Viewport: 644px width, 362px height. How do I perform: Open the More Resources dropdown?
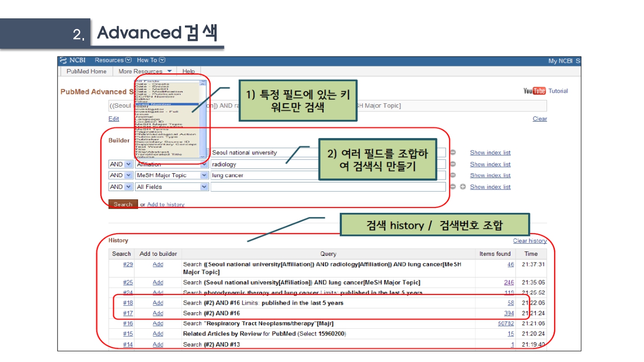coord(145,71)
